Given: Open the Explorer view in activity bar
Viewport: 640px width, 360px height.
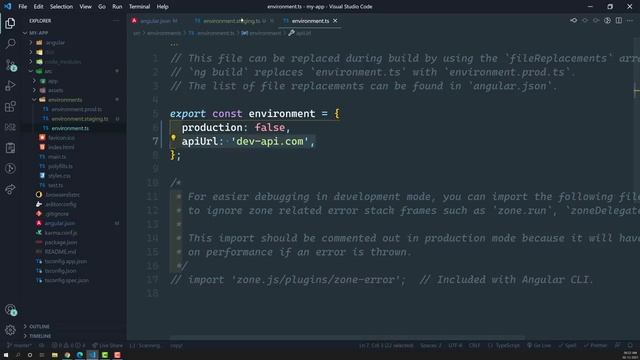Looking at the screenshot, I should point(10,23).
